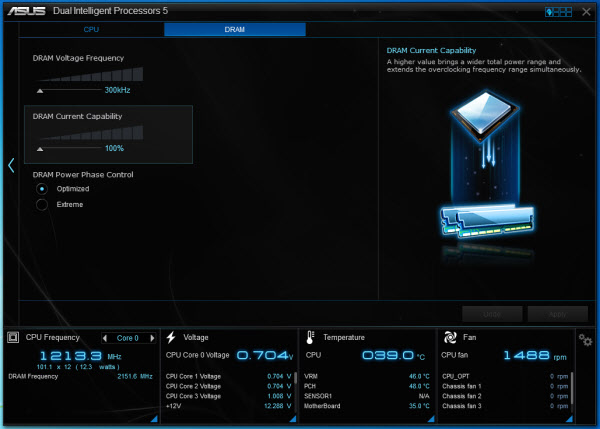Click the +12V voltage row

[228, 406]
